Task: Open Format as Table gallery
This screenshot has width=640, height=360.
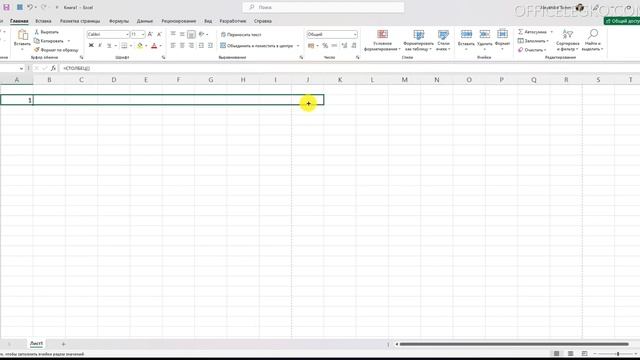Action: pos(418,40)
